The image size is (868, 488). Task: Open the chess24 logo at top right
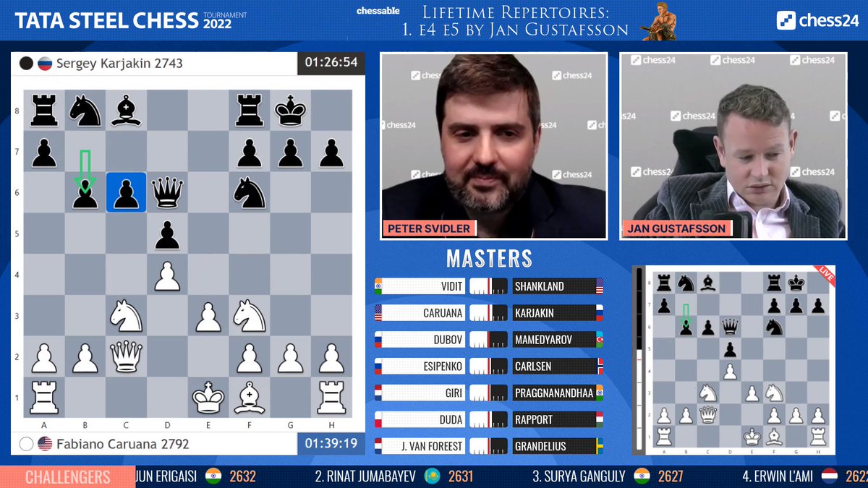(817, 20)
